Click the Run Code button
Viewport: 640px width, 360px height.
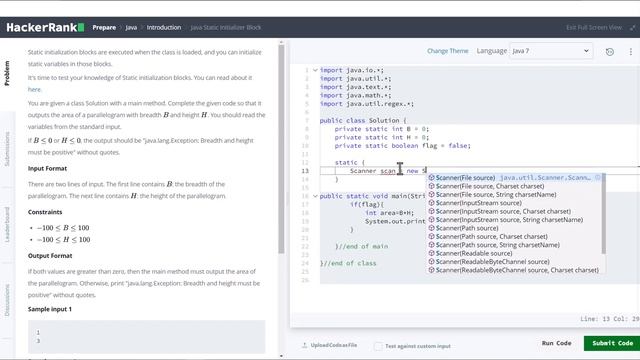click(x=556, y=343)
